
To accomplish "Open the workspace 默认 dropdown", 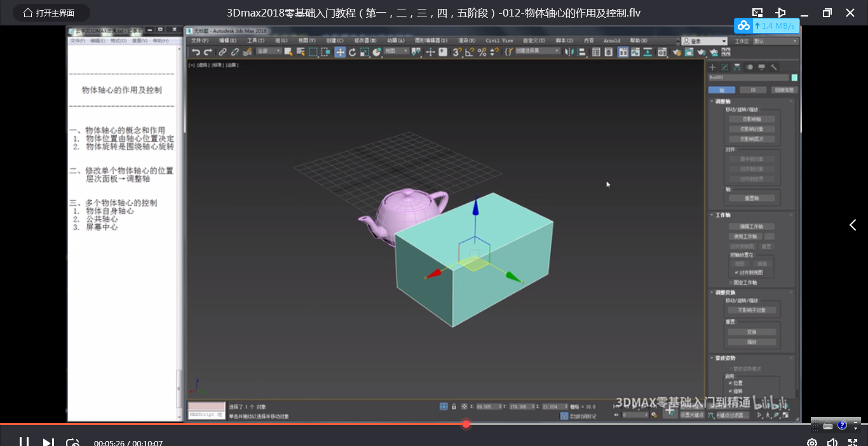I will (776, 41).
